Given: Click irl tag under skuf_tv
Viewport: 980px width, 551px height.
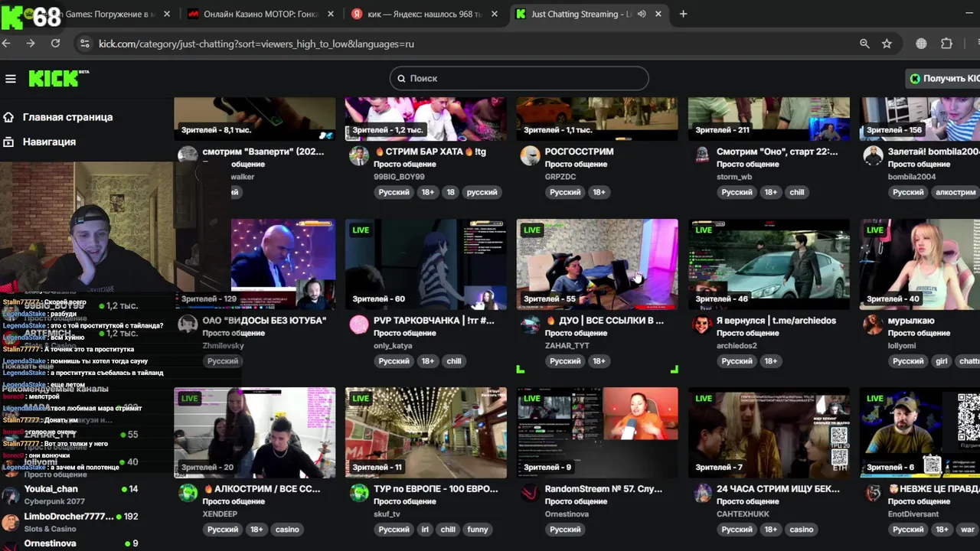Looking at the screenshot, I should click(425, 529).
